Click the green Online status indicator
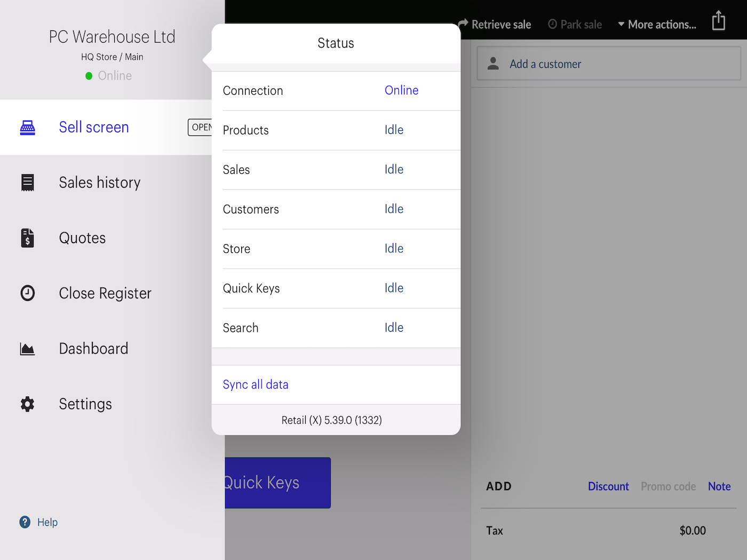Image resolution: width=747 pixels, height=560 pixels. coord(89,76)
